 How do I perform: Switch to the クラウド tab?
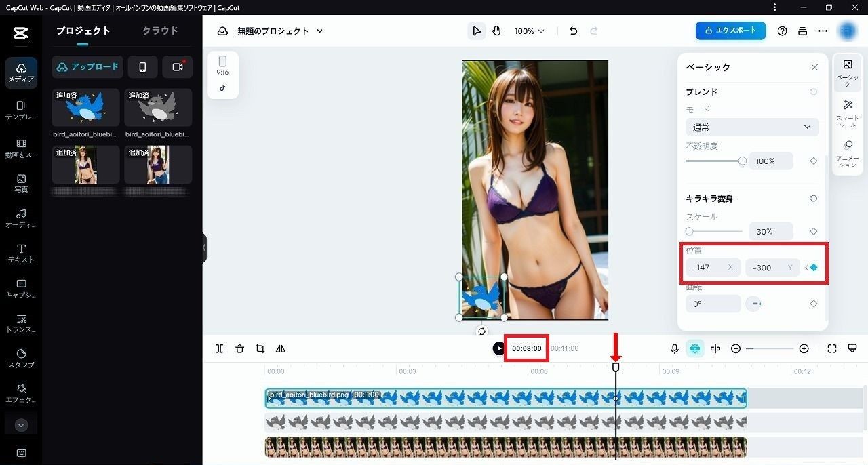click(160, 31)
